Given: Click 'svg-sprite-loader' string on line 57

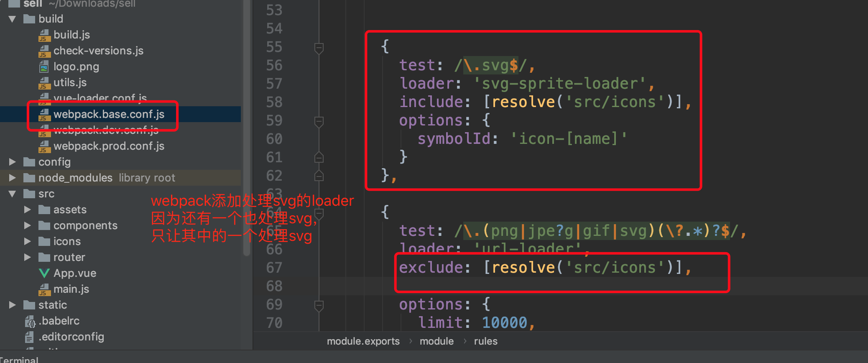Looking at the screenshot, I should pos(560,84).
